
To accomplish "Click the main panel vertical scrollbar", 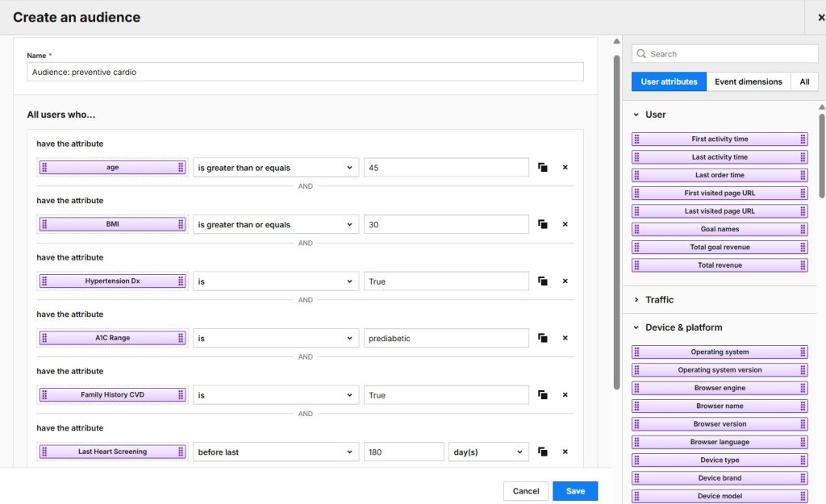I will pyautogui.click(x=616, y=218).
